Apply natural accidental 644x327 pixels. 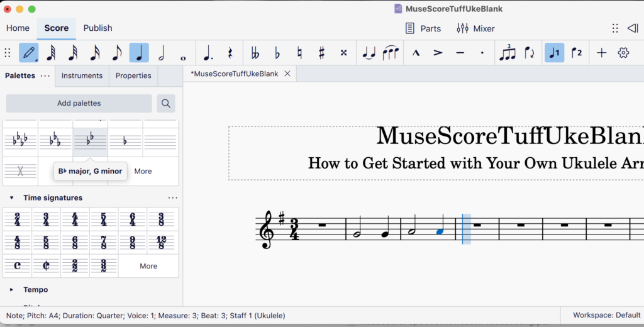pyautogui.click(x=299, y=53)
